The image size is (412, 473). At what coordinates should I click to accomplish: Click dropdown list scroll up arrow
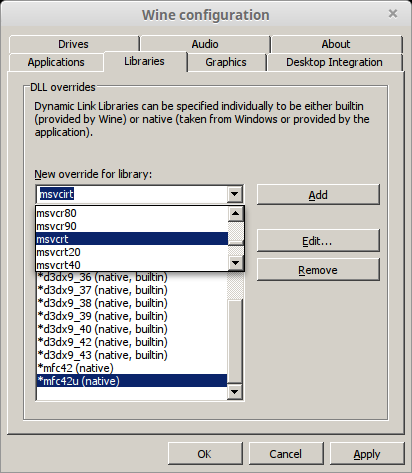pyautogui.click(x=236, y=213)
